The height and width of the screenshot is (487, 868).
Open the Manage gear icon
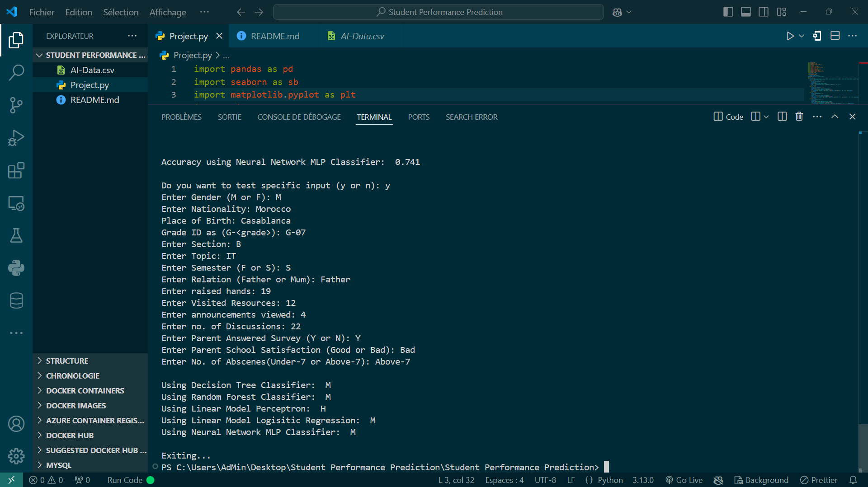tap(16, 456)
